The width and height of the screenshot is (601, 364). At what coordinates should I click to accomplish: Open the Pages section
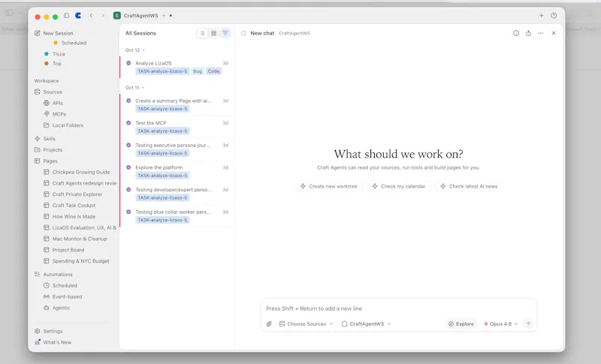click(x=46, y=161)
